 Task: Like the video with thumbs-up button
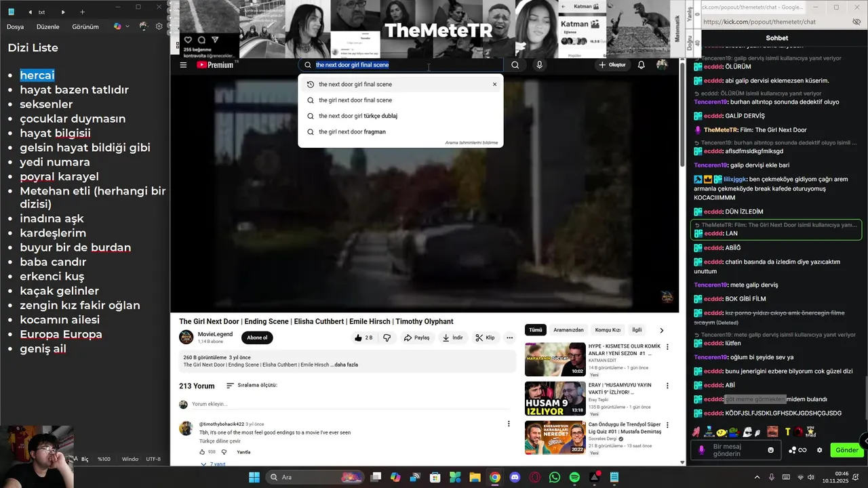coord(363,338)
